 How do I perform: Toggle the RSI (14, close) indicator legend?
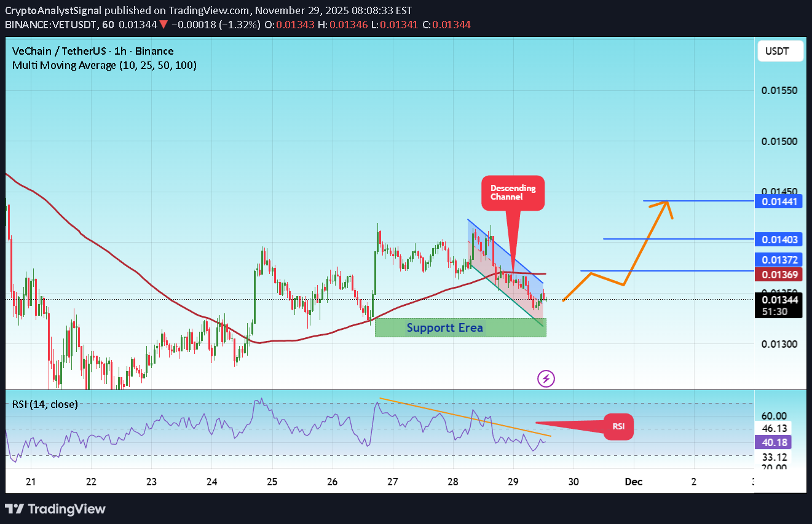click(45, 404)
